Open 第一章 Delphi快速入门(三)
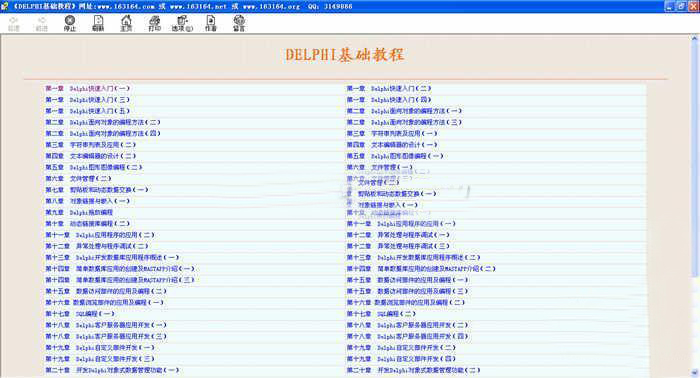The height and width of the screenshot is (378, 700). (88, 100)
